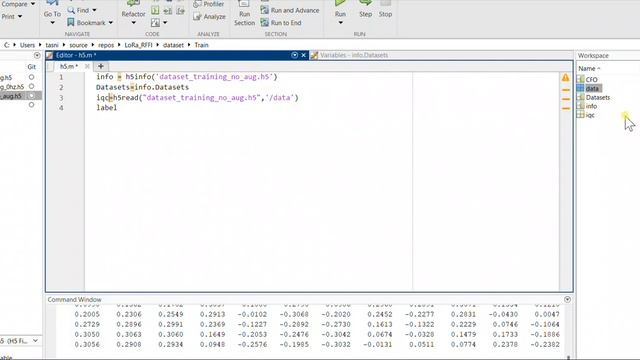
Task: Sort Workspace by Name column header
Action: [589, 69]
